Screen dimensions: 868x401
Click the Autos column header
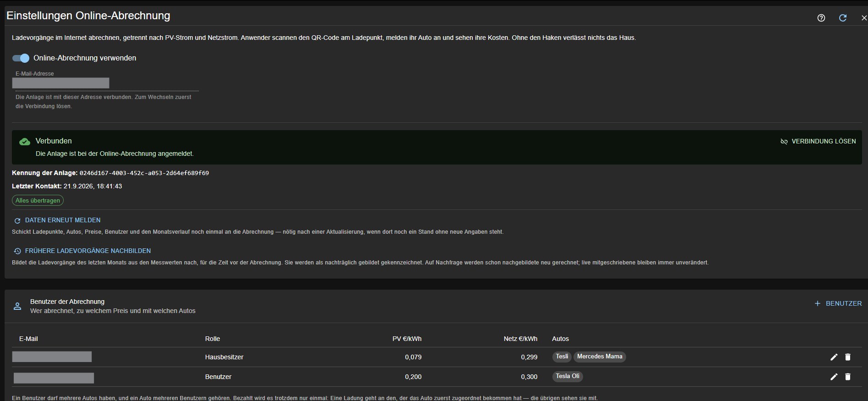560,339
